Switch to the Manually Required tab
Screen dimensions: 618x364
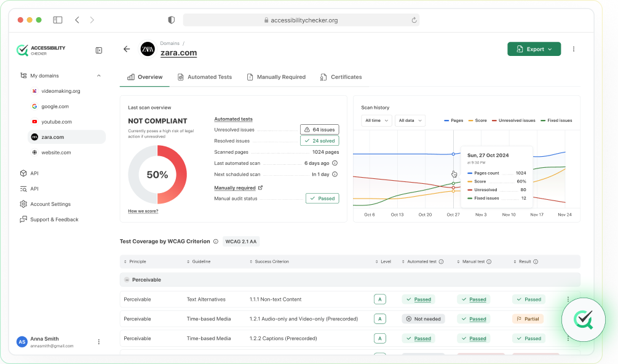[x=276, y=77]
